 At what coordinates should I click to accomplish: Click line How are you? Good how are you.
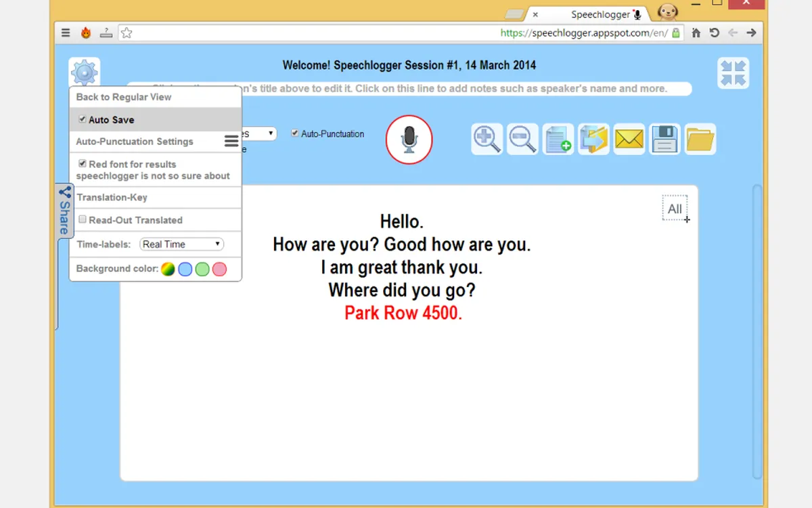[x=402, y=245]
